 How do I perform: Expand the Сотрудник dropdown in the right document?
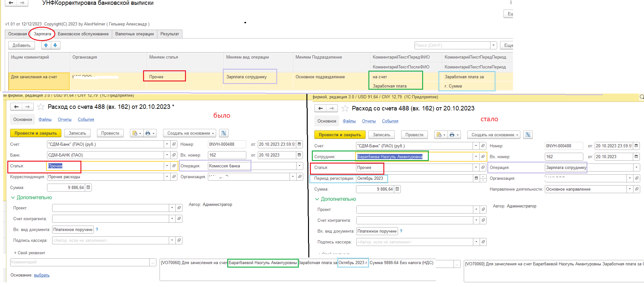click(x=476, y=157)
